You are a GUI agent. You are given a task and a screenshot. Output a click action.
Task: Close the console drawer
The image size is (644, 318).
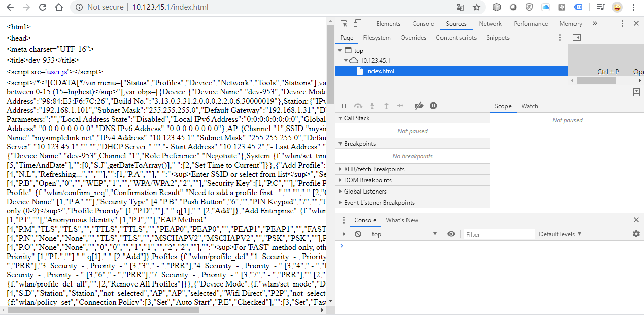[x=636, y=220]
